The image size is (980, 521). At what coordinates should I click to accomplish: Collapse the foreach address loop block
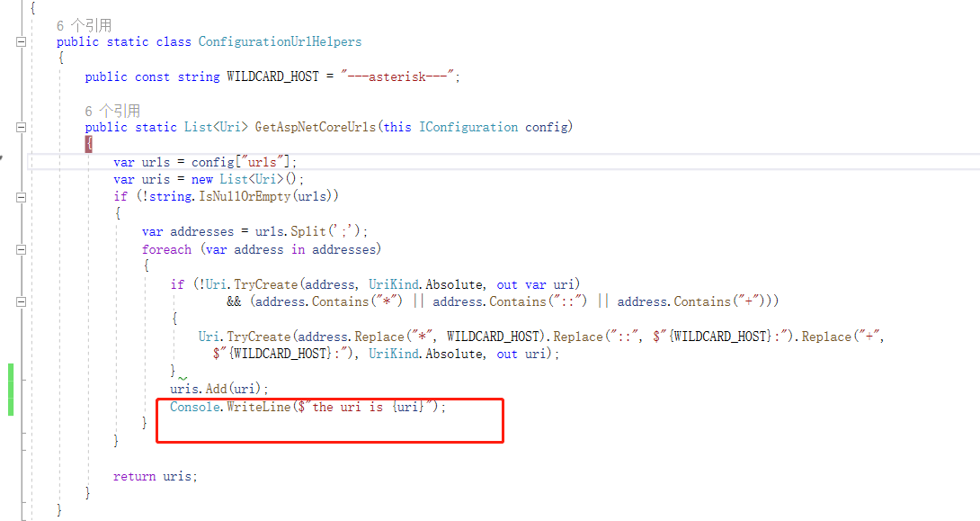point(21,249)
